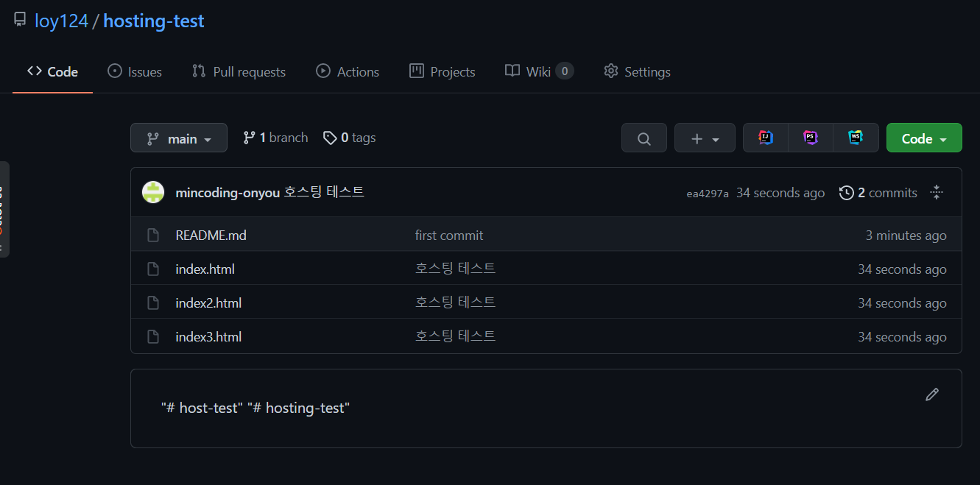Image resolution: width=980 pixels, height=485 pixels.
Task: Click the commit history clock icon
Action: click(x=847, y=193)
